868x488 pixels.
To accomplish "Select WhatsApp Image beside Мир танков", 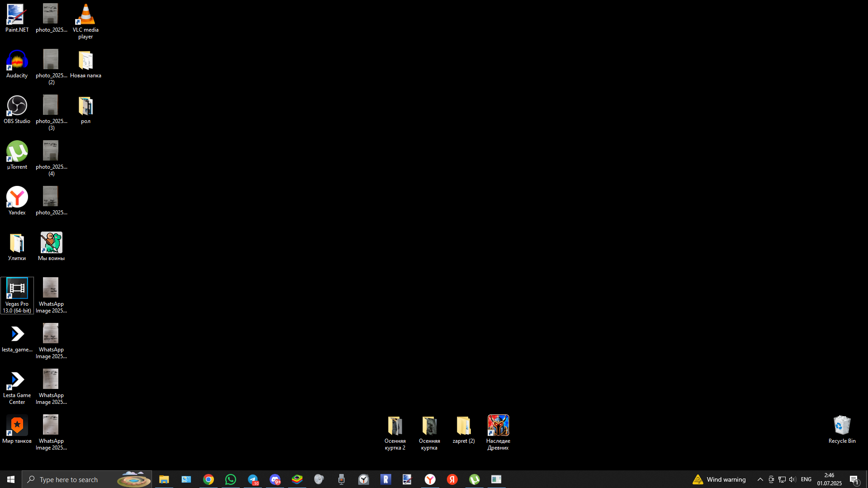I will pos(51,433).
